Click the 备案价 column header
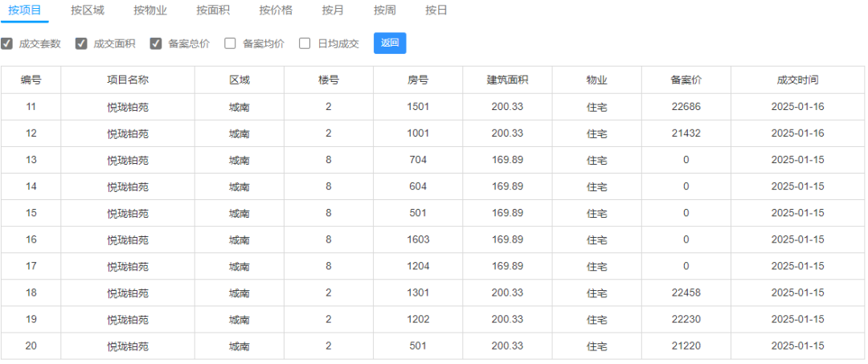The width and height of the screenshot is (868, 364). [x=686, y=80]
